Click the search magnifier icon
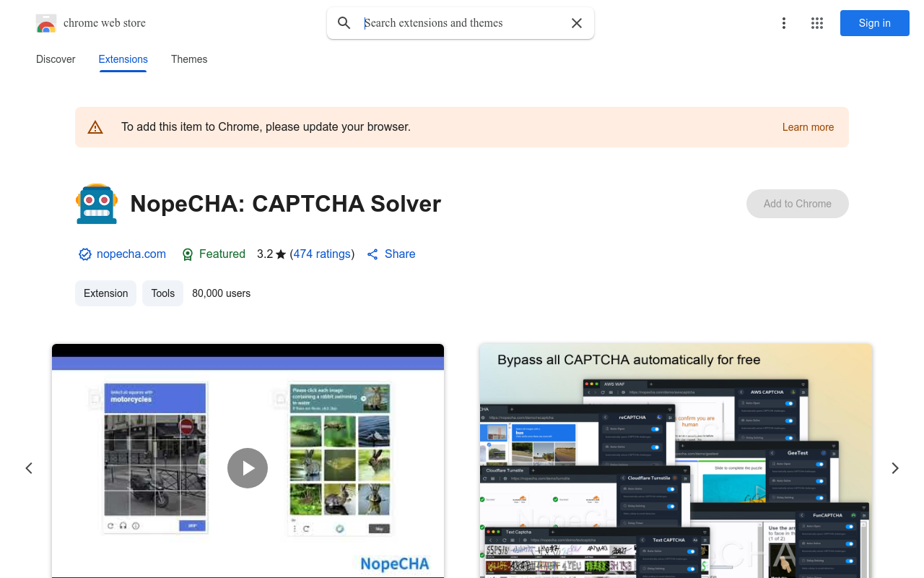 pyautogui.click(x=344, y=23)
